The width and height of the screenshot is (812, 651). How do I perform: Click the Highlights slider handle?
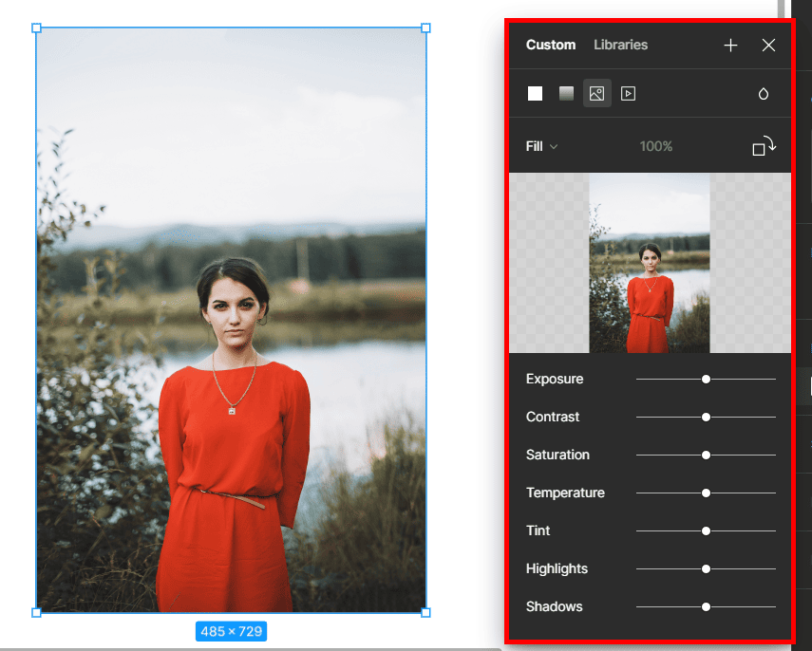point(706,568)
